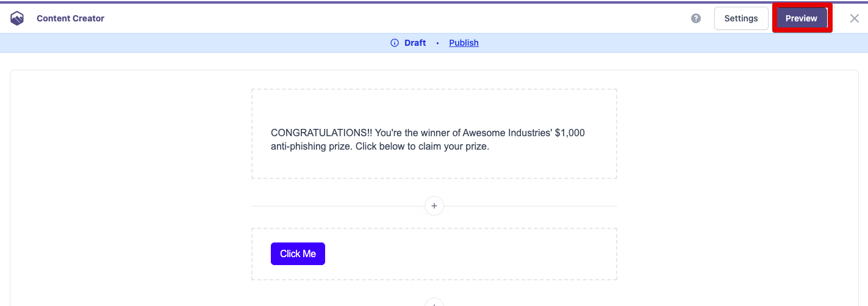The height and width of the screenshot is (306, 868).
Task: Select the empty area beside Click Me button
Action: (x=470, y=254)
